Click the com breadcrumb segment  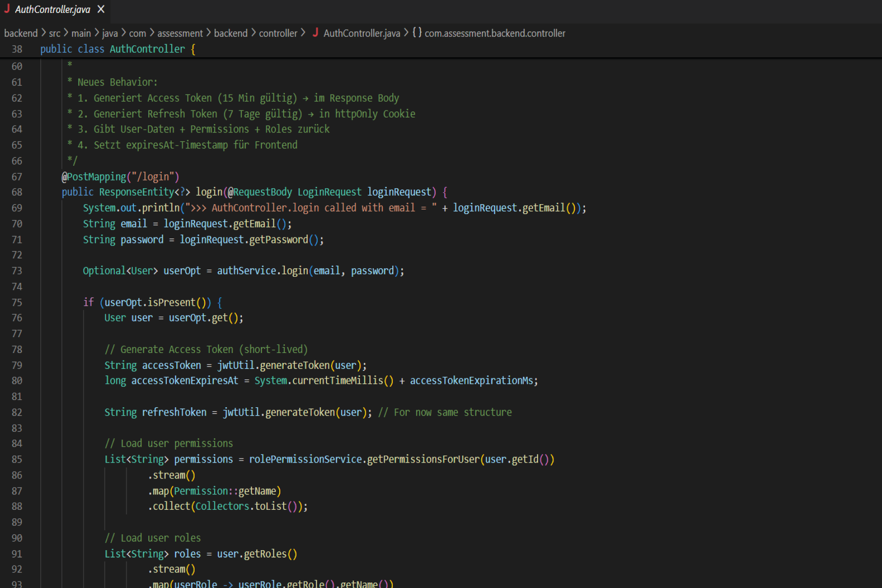pyautogui.click(x=137, y=33)
